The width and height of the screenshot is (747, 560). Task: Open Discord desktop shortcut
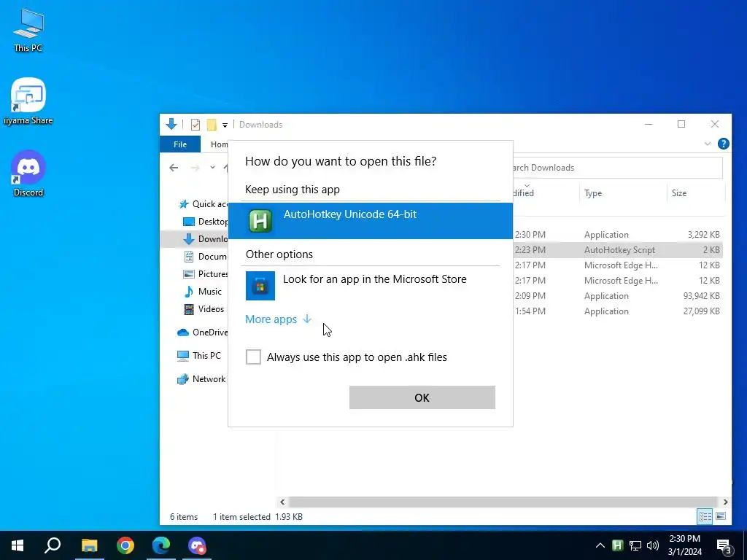tap(28, 174)
